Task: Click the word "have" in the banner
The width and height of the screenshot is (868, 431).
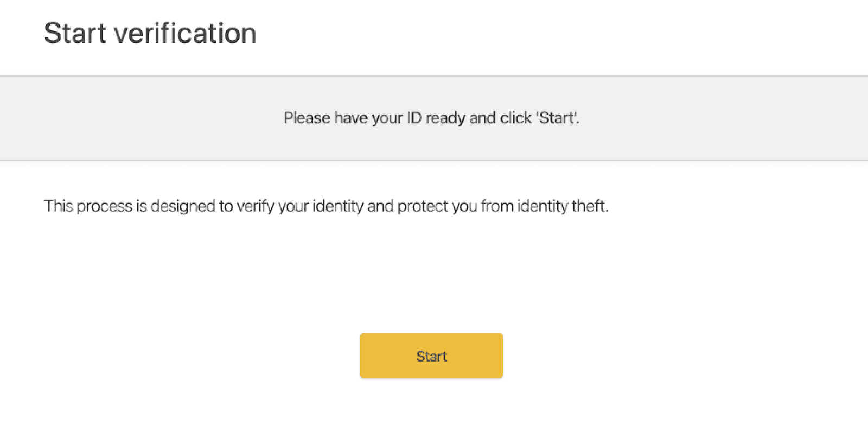Action: [x=351, y=118]
